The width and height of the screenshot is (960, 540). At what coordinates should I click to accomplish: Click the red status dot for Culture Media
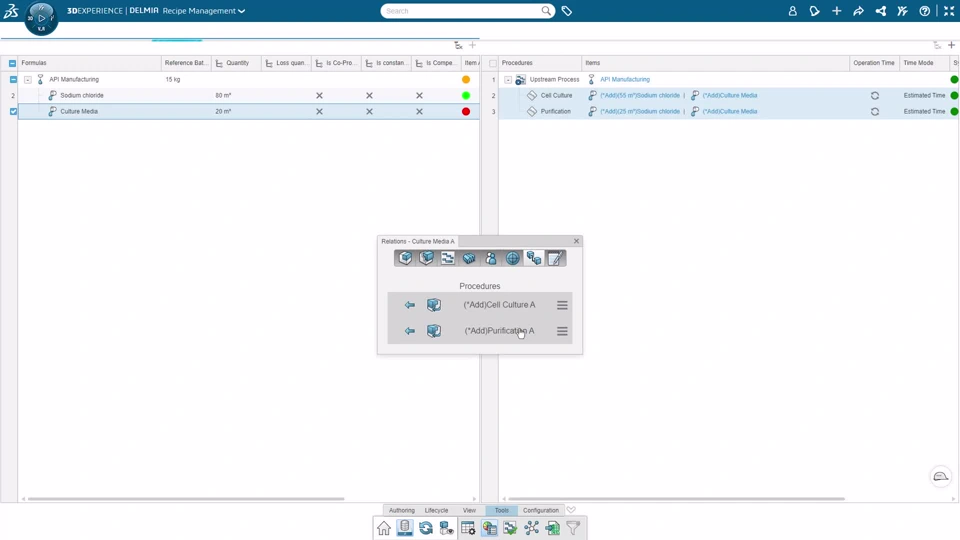click(x=466, y=111)
